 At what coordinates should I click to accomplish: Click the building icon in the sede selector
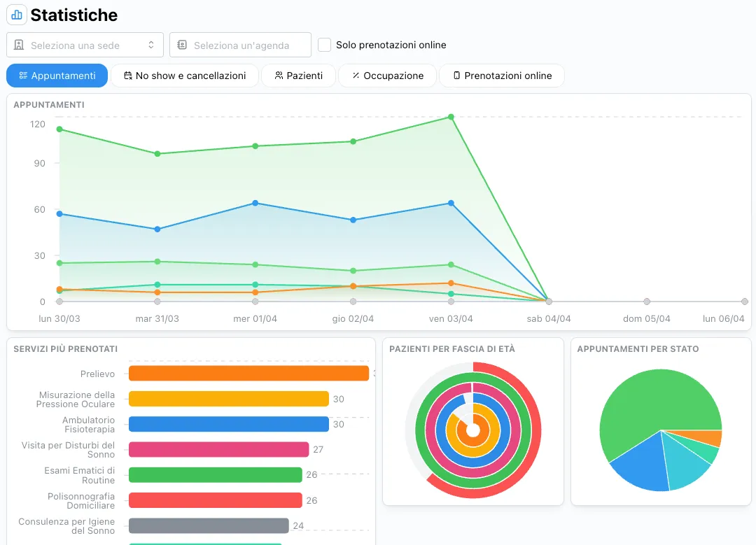[19, 44]
